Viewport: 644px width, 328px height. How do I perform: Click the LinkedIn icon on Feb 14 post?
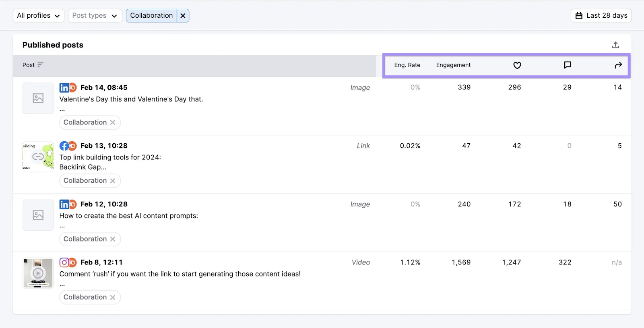64,88
